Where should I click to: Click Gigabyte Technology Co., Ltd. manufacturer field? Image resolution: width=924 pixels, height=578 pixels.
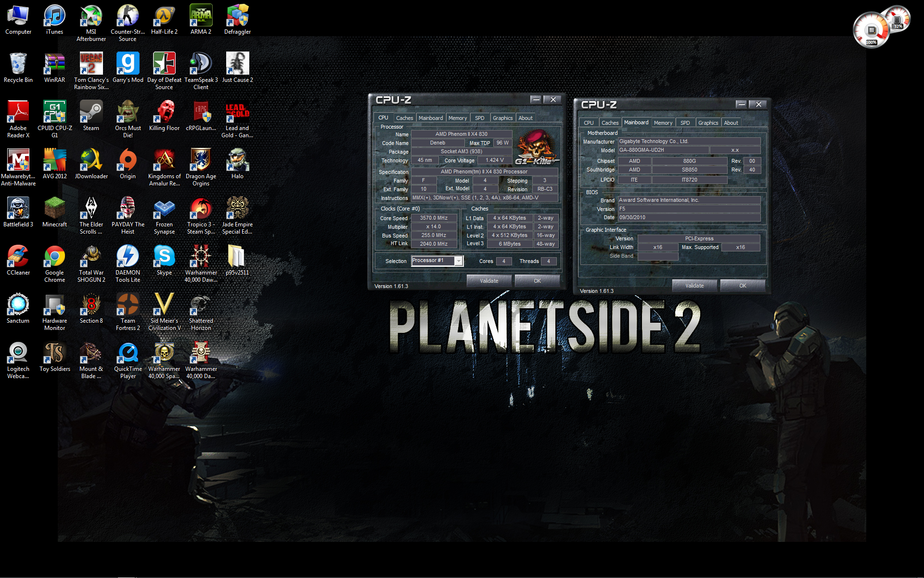tap(689, 142)
